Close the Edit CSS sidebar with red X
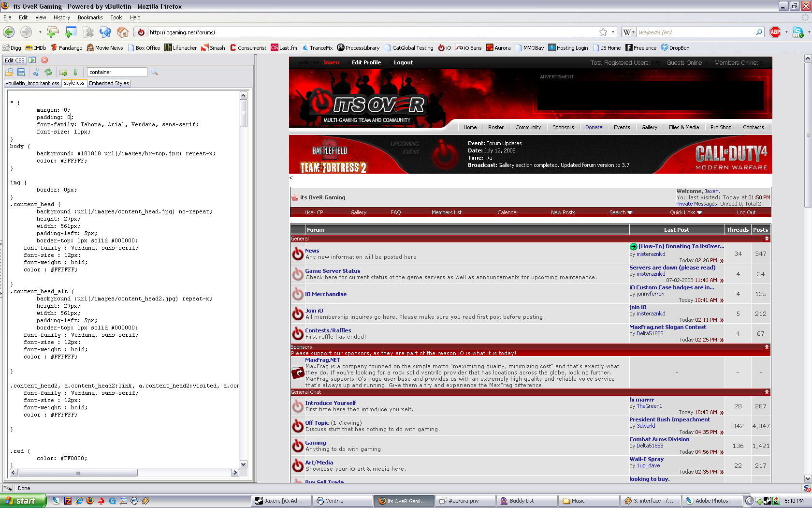The height and width of the screenshot is (508, 812). (44, 60)
